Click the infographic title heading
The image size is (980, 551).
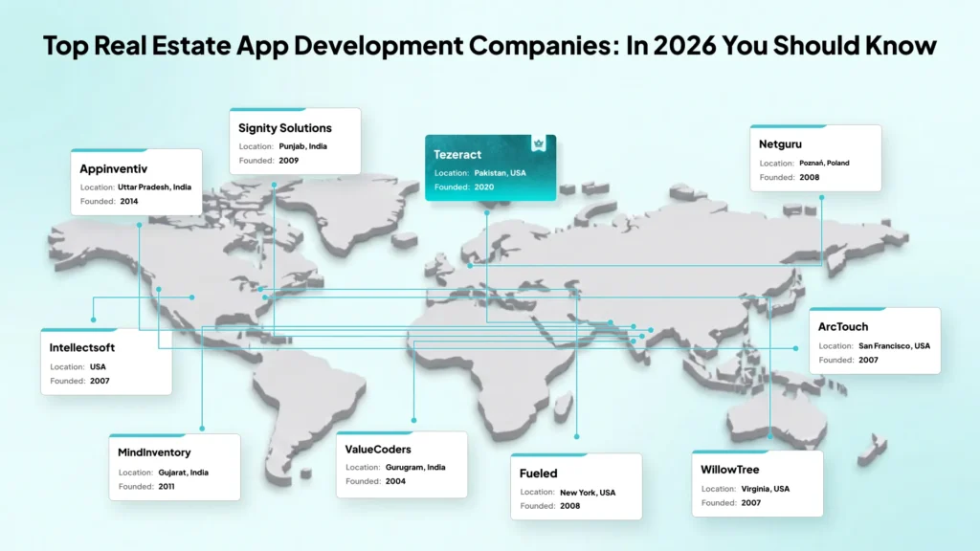coord(489,45)
